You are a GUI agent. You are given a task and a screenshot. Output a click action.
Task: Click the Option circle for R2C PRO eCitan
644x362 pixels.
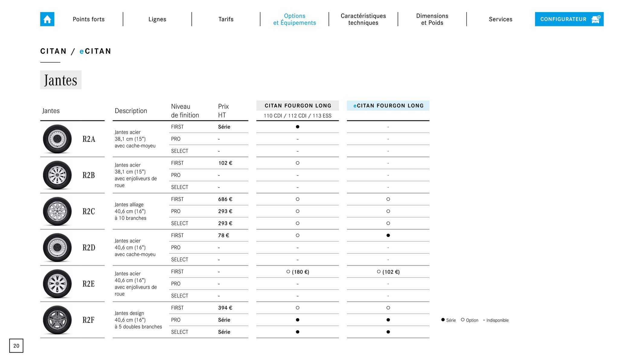388,211
